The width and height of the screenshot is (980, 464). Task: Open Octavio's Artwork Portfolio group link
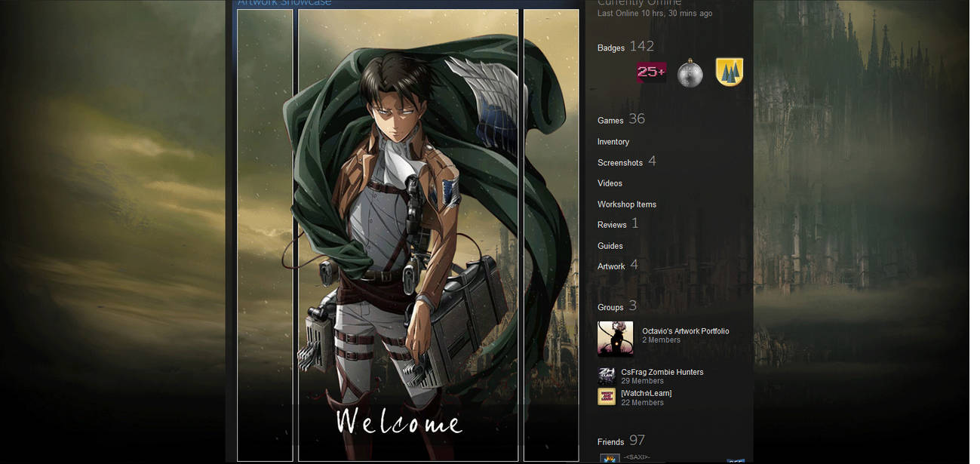(x=686, y=331)
